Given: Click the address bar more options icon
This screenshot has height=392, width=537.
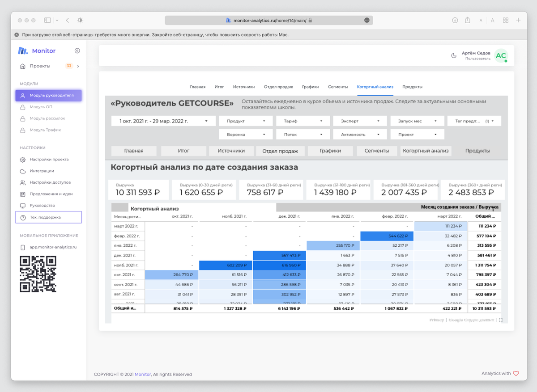Looking at the screenshot, I should point(367,20).
